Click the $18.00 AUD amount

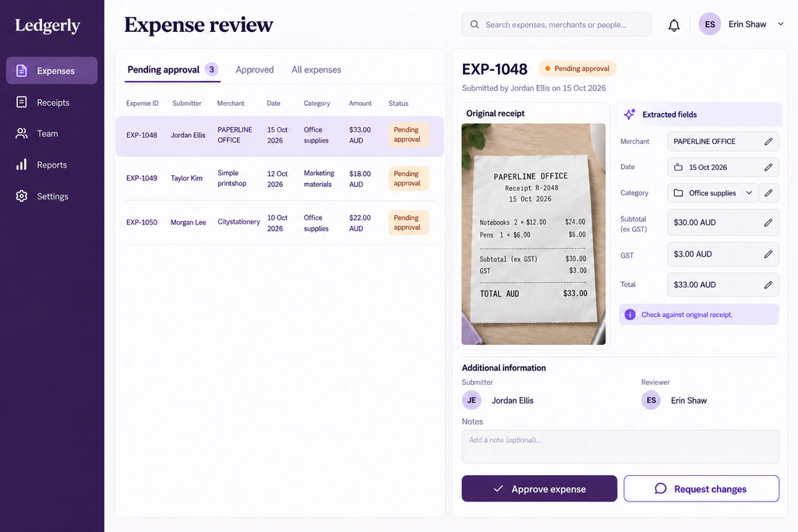tap(360, 179)
